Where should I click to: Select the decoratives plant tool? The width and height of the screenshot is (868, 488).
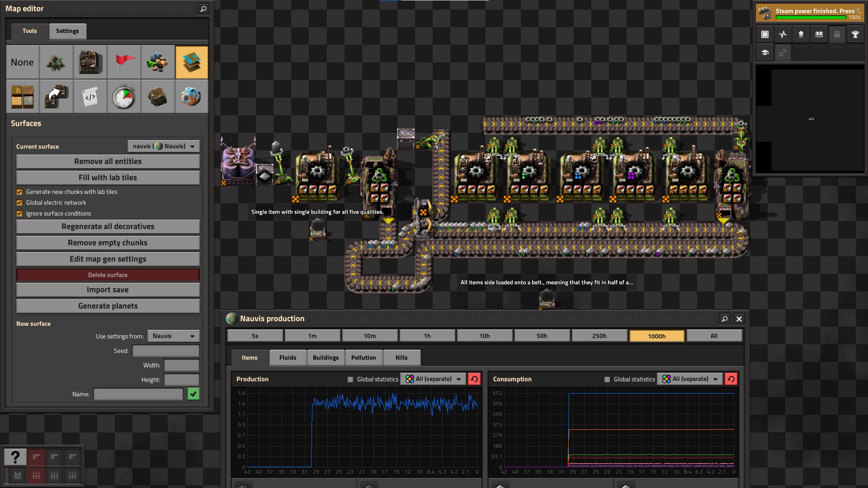point(56,62)
